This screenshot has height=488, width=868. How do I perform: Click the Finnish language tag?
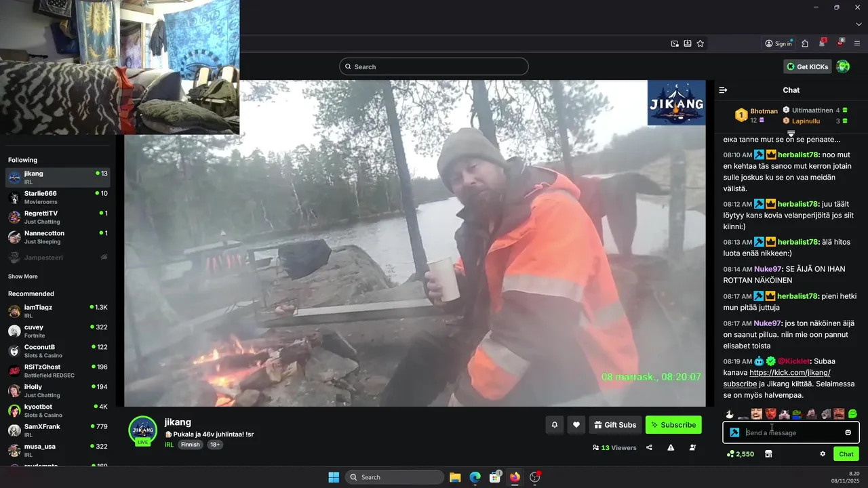190,445
